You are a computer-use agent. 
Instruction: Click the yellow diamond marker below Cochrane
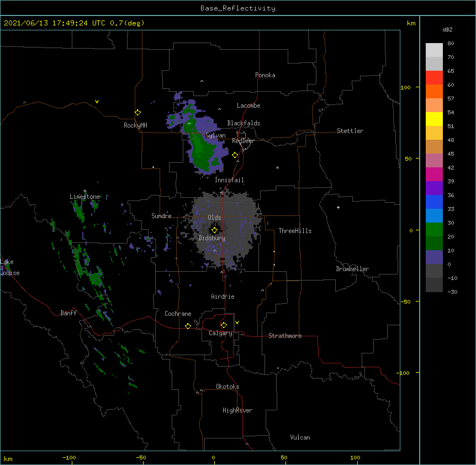click(x=188, y=326)
